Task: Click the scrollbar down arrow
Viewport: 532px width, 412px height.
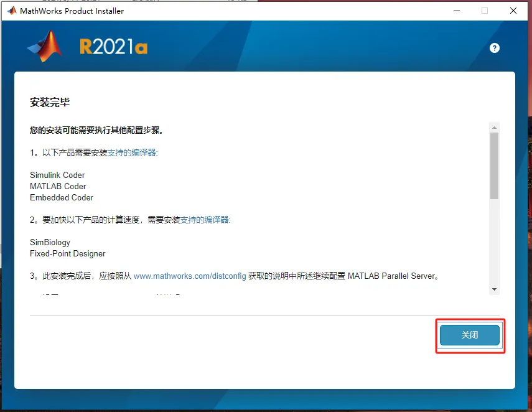Action: (494, 289)
